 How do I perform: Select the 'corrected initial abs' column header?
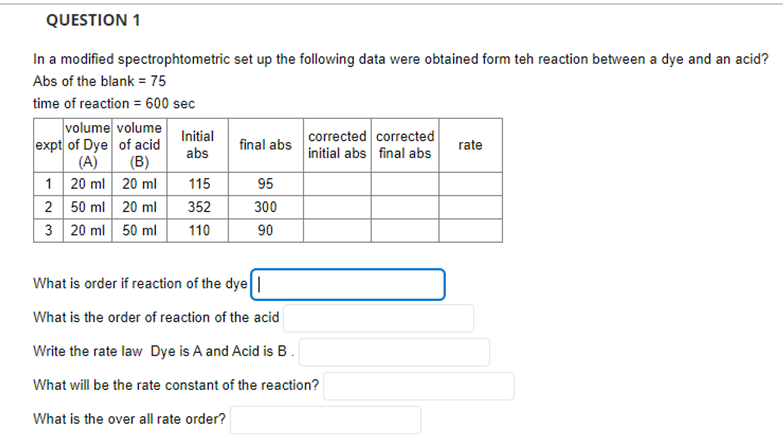pos(337,145)
